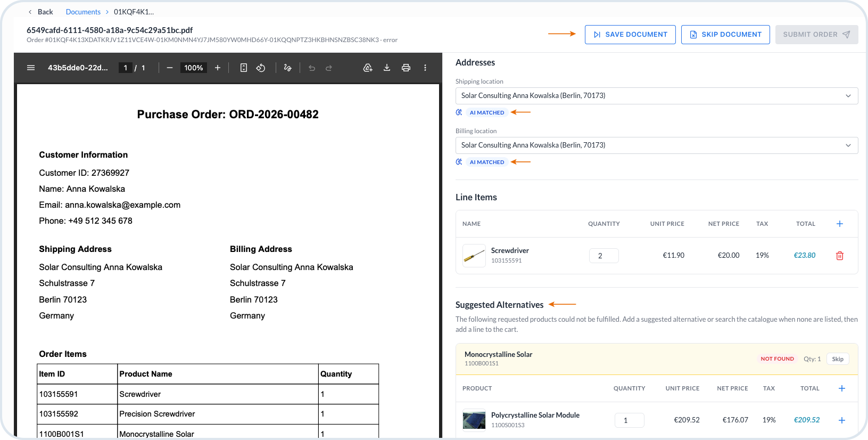Click the PDF title 43b5dde0-22d...
This screenshot has width=868, height=440.
pos(78,68)
